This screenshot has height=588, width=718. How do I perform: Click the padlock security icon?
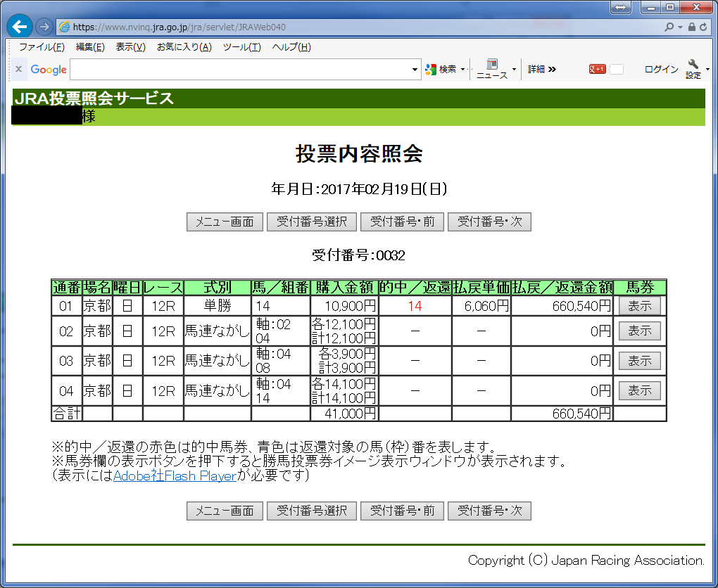coord(692,27)
